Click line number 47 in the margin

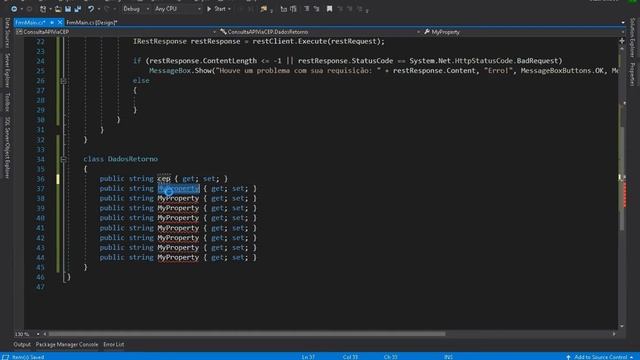coord(40,287)
